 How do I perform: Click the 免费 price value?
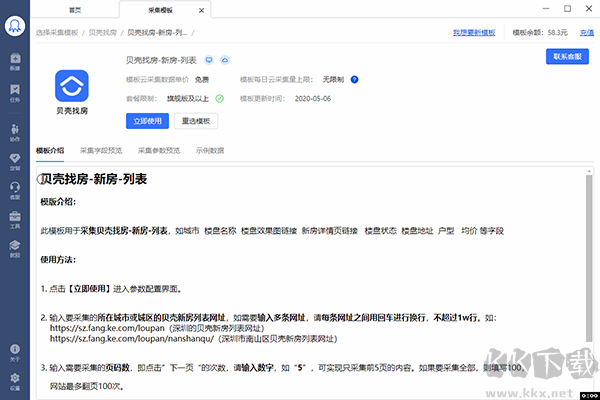(x=202, y=80)
